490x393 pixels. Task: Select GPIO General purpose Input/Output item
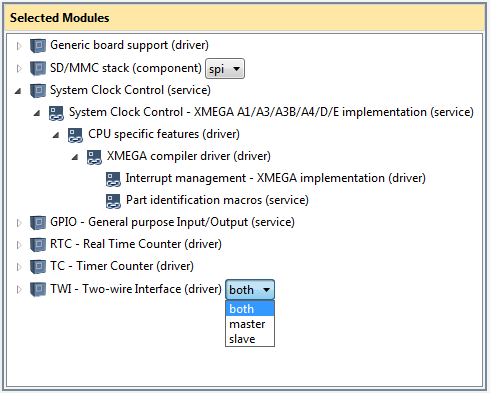point(172,222)
